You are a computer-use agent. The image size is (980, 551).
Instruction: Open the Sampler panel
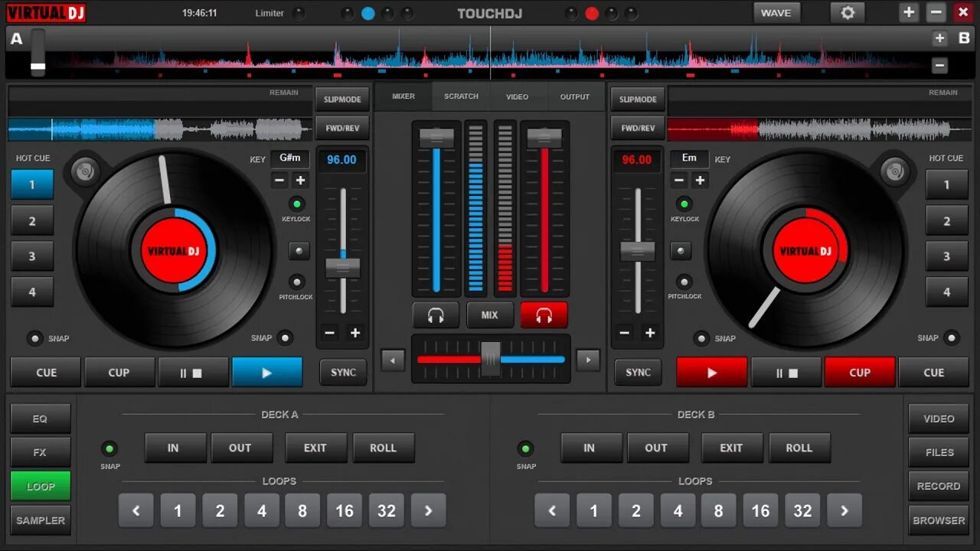click(40, 520)
